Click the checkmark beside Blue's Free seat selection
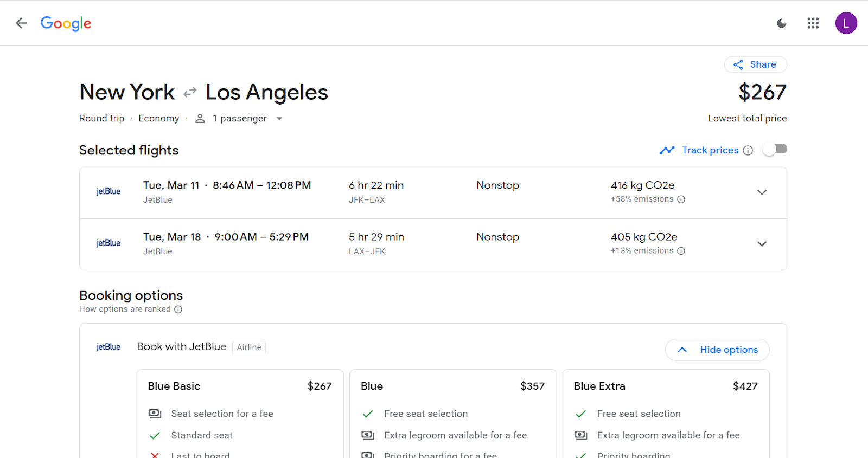Image resolution: width=868 pixels, height=458 pixels. point(368,414)
